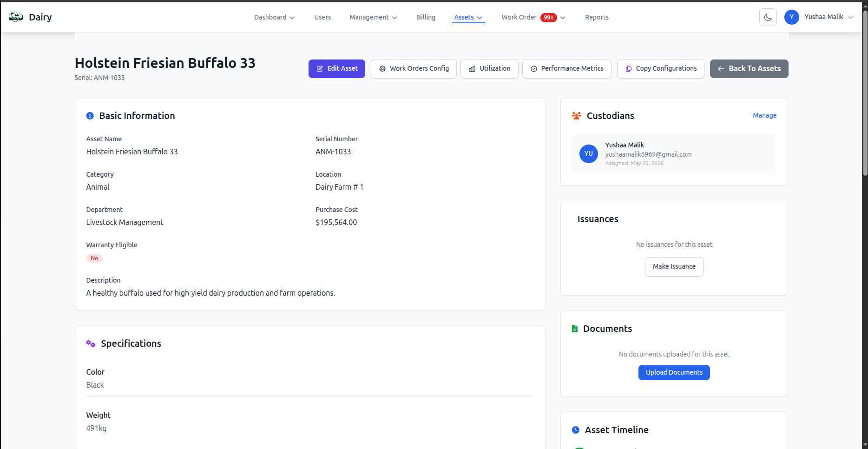Click the Y user avatar circle
Viewport: 868px width, 449px height.
point(792,17)
